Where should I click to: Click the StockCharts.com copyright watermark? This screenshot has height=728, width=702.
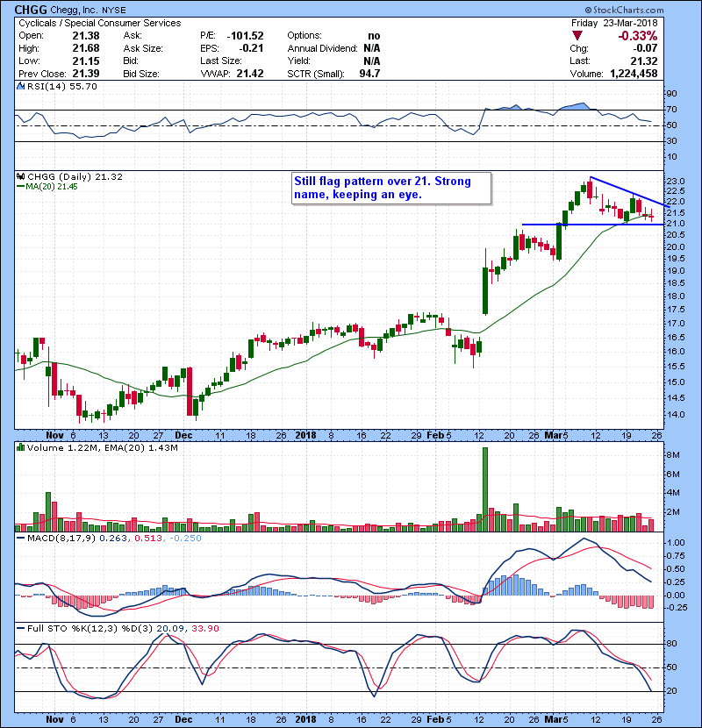point(656,9)
